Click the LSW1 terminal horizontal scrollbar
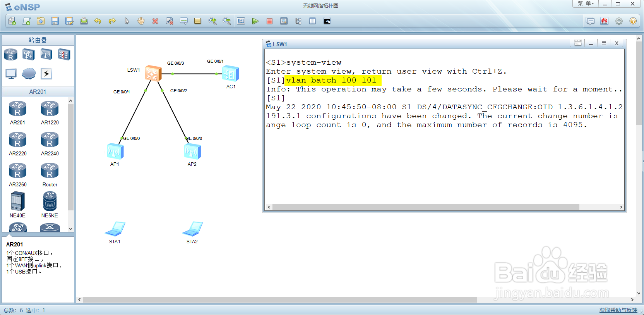Screen dimensions: 644x315 426,207
